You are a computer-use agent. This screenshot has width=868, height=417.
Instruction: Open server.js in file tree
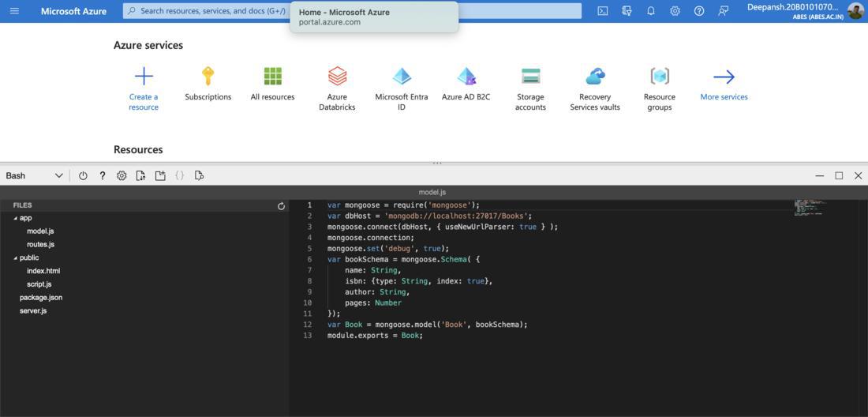(33, 310)
